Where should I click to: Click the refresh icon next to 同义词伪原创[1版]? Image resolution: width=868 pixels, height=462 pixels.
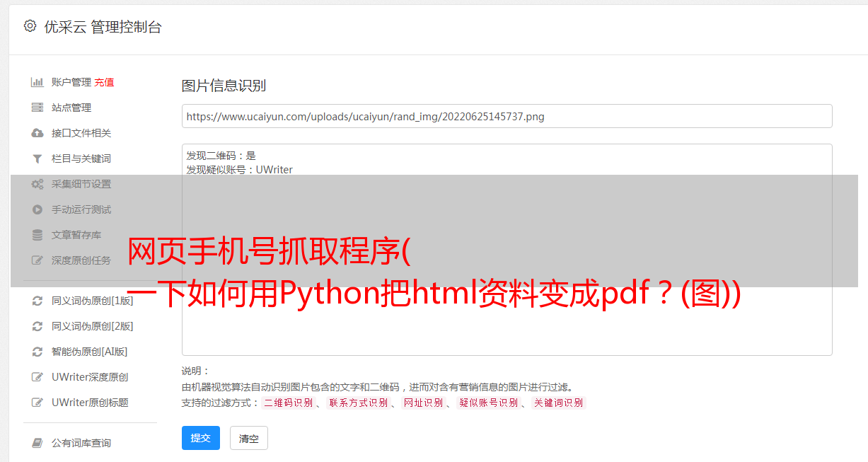[37, 301]
